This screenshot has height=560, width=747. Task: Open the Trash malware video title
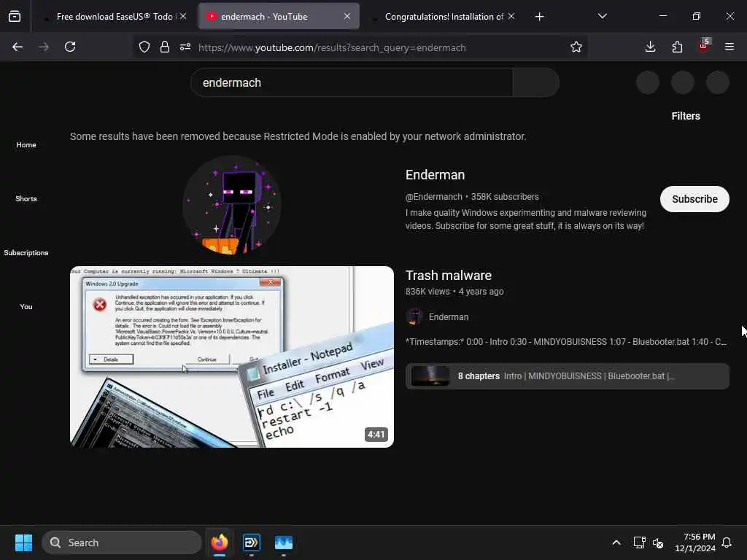(x=449, y=275)
